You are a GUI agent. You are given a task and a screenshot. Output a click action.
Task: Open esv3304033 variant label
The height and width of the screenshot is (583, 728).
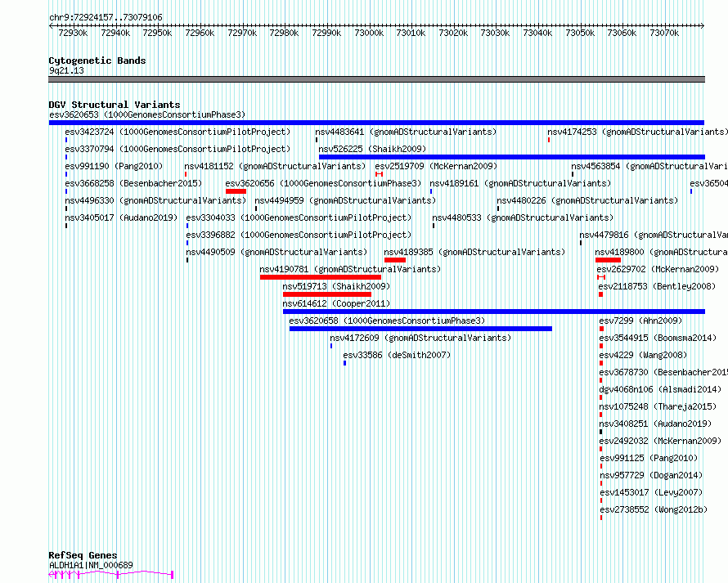[299, 218]
